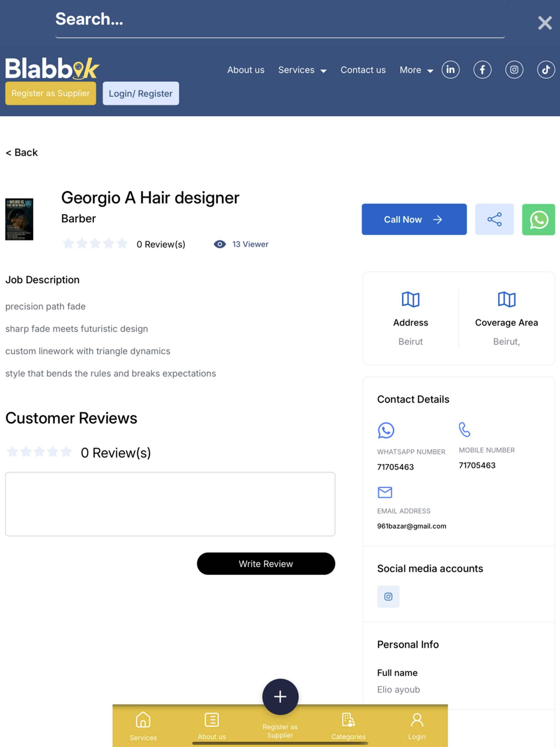Open the About us header menu

[x=246, y=70]
